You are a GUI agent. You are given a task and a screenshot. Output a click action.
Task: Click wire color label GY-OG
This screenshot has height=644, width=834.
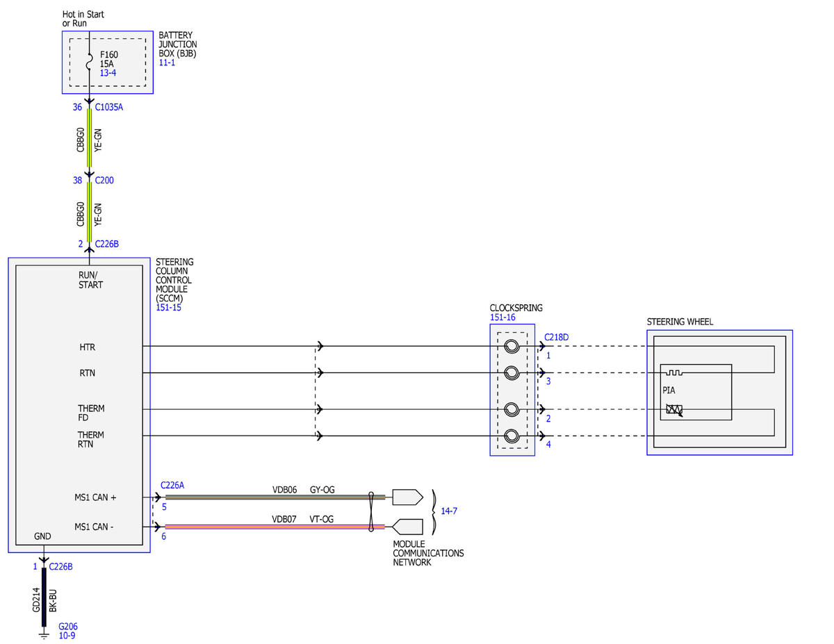(322, 490)
